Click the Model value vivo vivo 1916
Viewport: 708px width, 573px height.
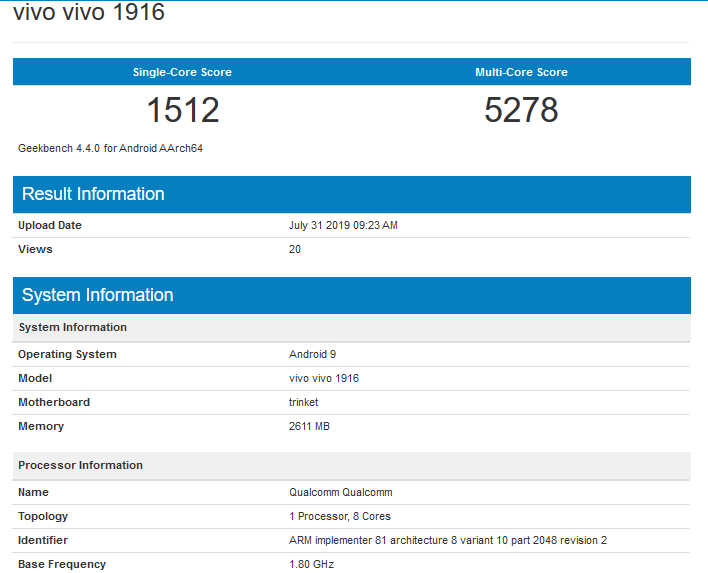(x=324, y=378)
